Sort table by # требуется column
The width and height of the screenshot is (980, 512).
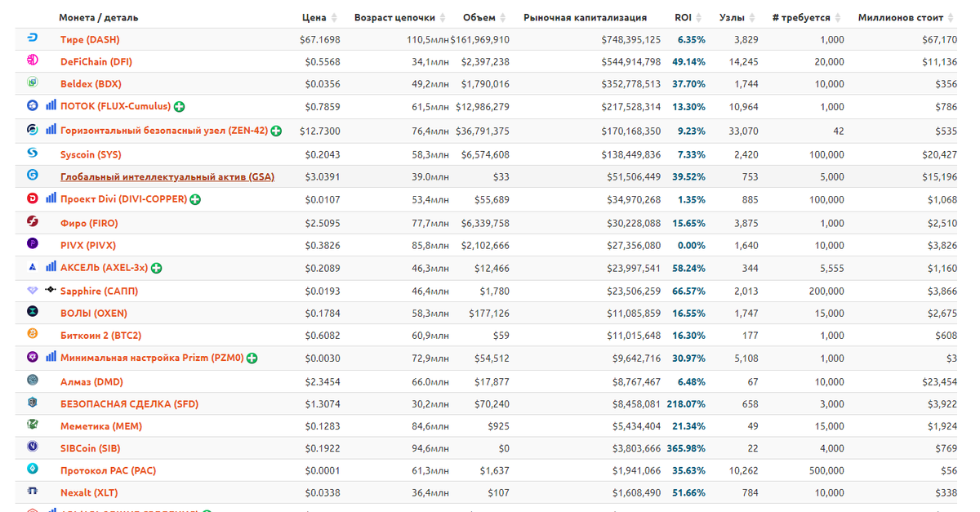click(x=808, y=17)
